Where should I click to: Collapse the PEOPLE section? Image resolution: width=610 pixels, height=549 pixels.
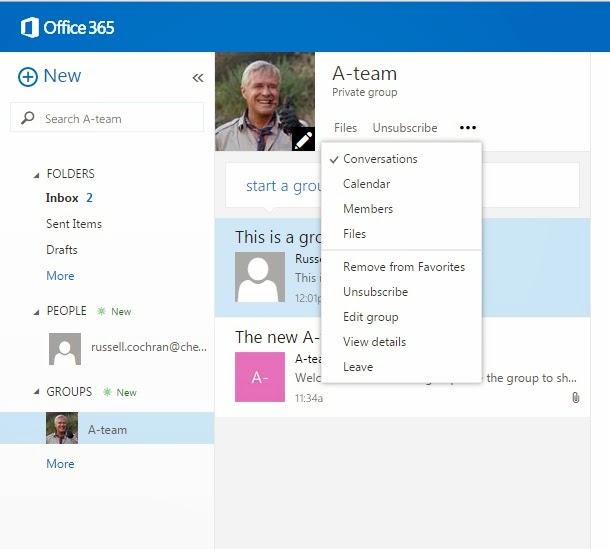pyautogui.click(x=37, y=312)
